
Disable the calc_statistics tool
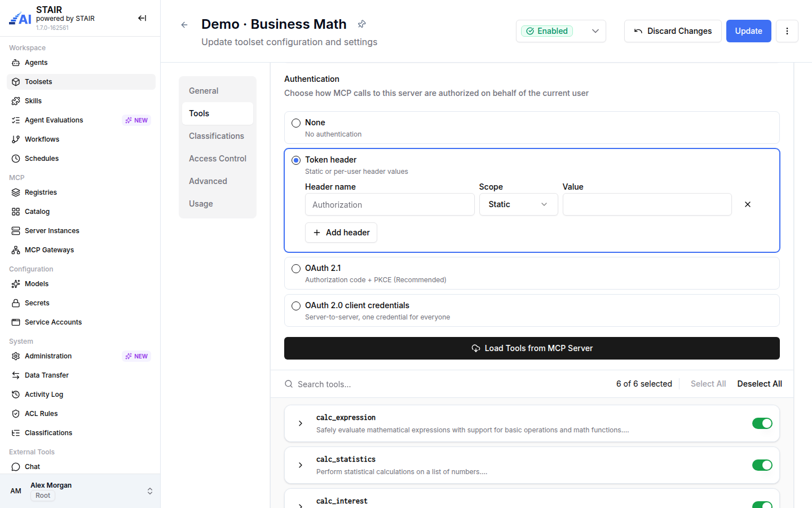click(762, 465)
